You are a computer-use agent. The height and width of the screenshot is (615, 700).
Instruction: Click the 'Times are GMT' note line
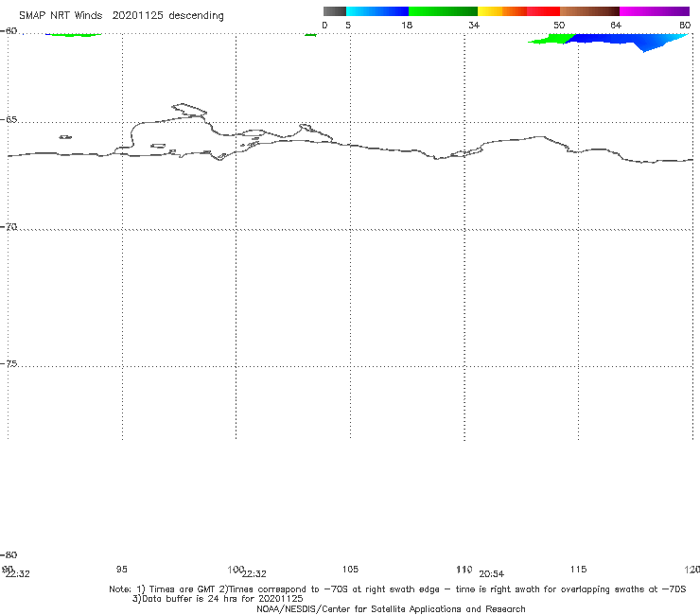click(x=397, y=589)
